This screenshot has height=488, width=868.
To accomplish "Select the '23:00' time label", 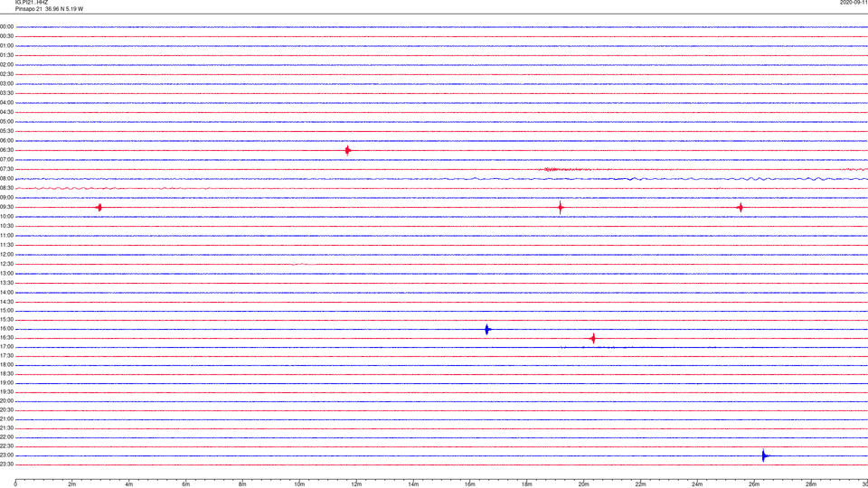I will (7, 455).
